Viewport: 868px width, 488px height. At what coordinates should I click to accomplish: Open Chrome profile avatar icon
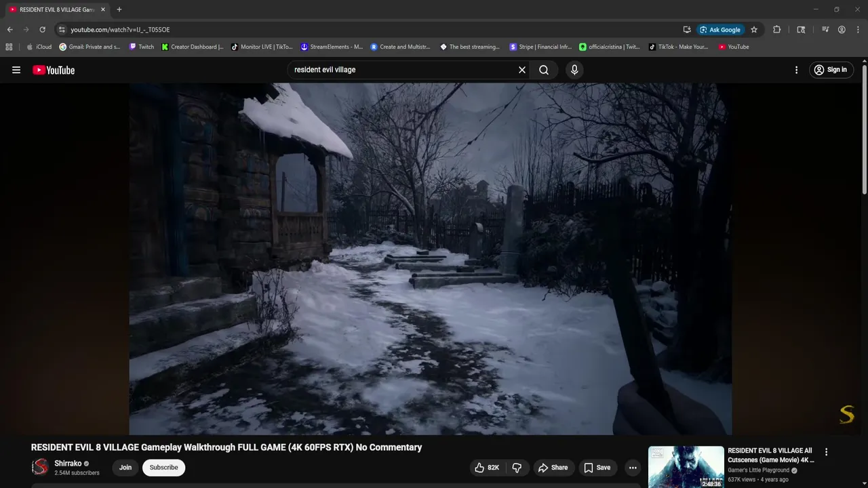[842, 30]
